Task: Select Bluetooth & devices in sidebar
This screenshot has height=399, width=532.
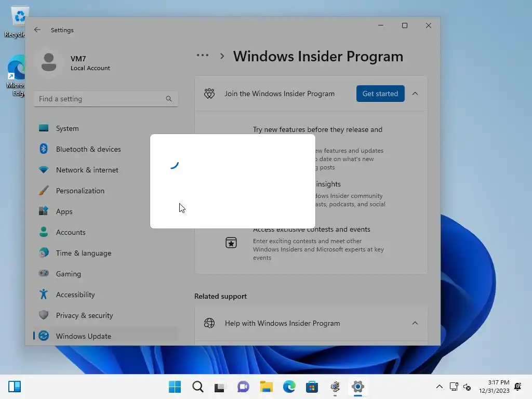Action: 106,149
